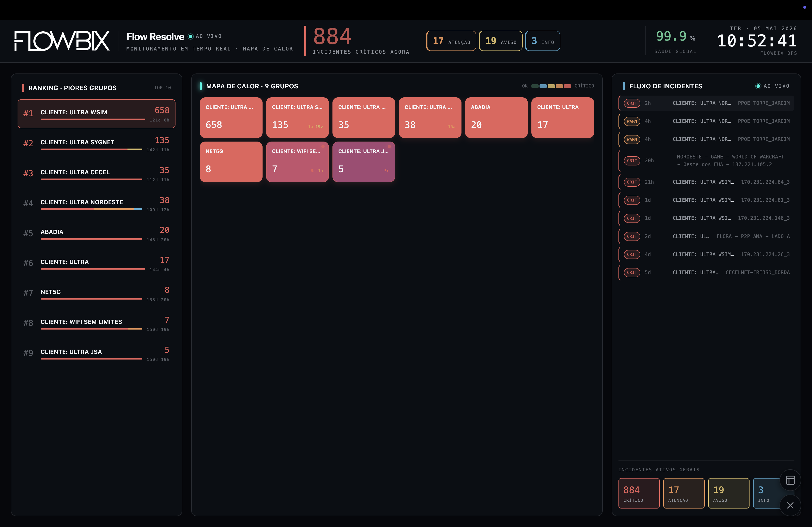Screen dimensions: 812x527
Task: Close the floating panel with X button
Action: (x=790, y=505)
